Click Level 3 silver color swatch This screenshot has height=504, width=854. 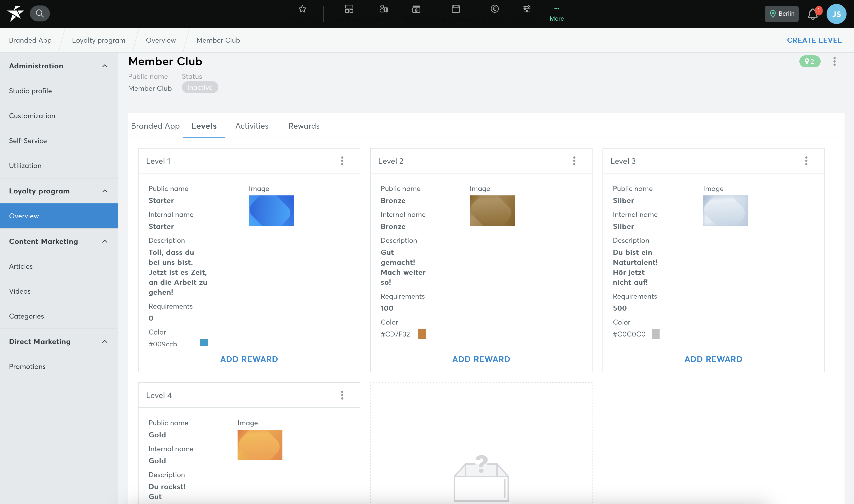(656, 334)
